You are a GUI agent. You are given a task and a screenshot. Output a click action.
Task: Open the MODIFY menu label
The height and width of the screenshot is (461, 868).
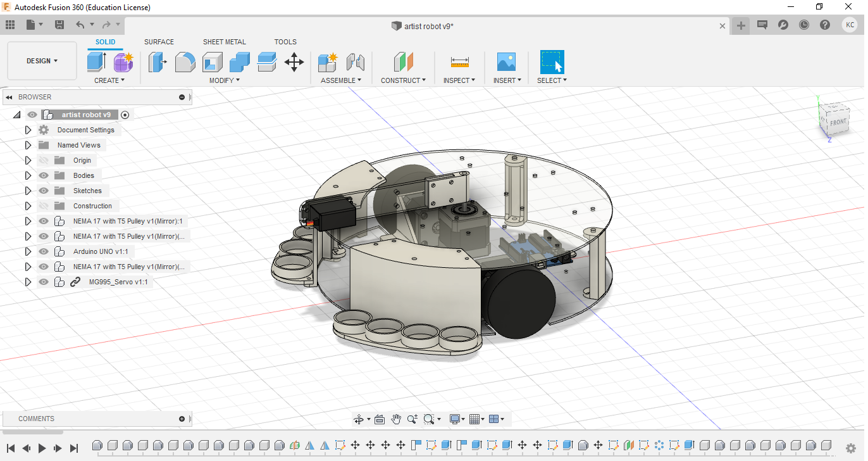click(224, 80)
